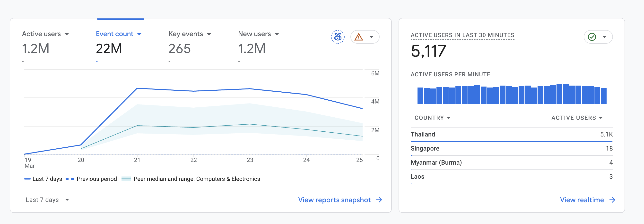Expand the Last 7 days date range selector
Screen dimensions: 644x224
pyautogui.click(x=47, y=200)
